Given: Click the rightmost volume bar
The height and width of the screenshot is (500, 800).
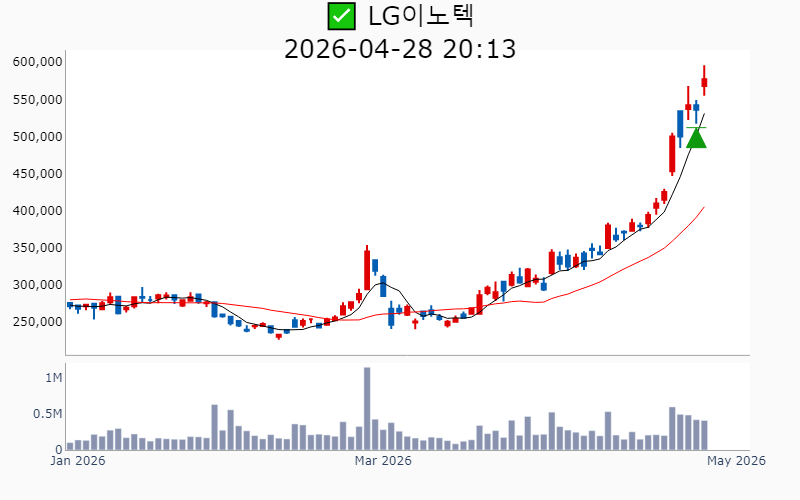Looking at the screenshot, I should point(704,435).
